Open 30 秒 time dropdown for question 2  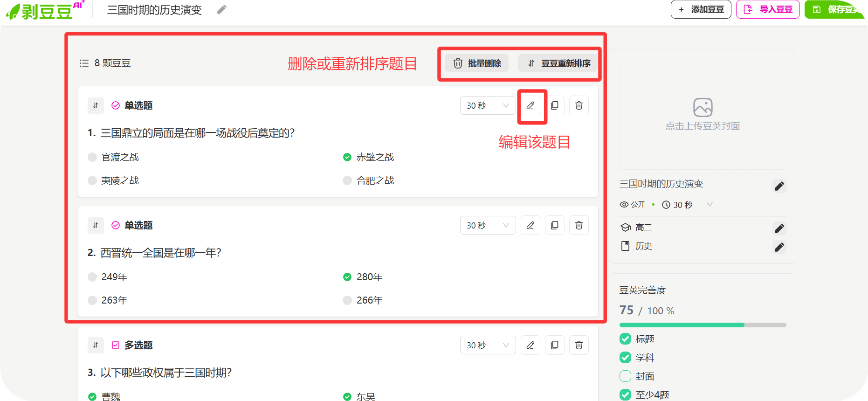488,225
